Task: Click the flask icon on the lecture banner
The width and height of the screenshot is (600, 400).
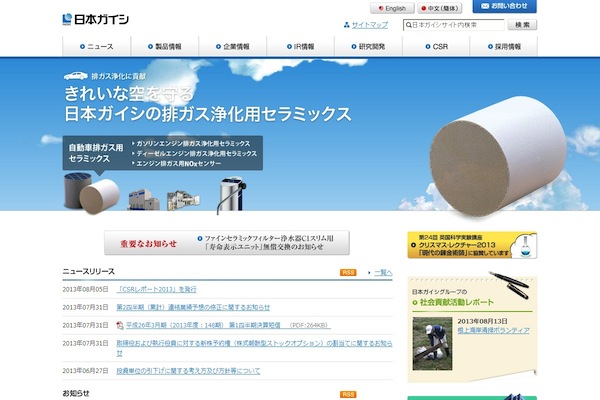Action: pos(525,246)
